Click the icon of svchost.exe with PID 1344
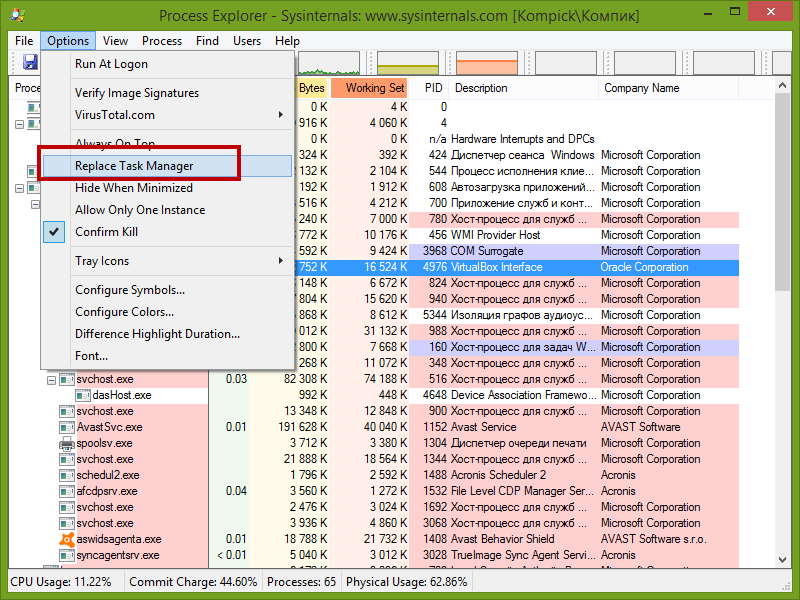800x600 pixels. 67,459
